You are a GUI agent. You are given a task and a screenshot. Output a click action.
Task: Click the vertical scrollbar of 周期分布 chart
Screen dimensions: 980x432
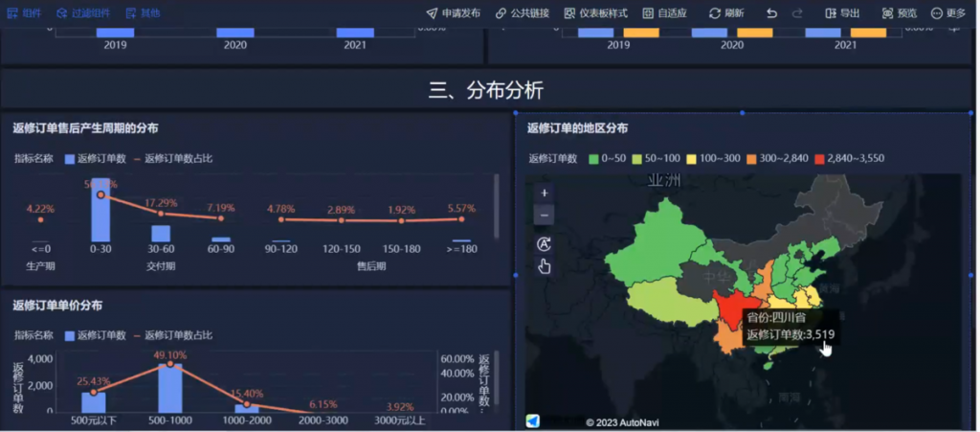tap(497, 206)
